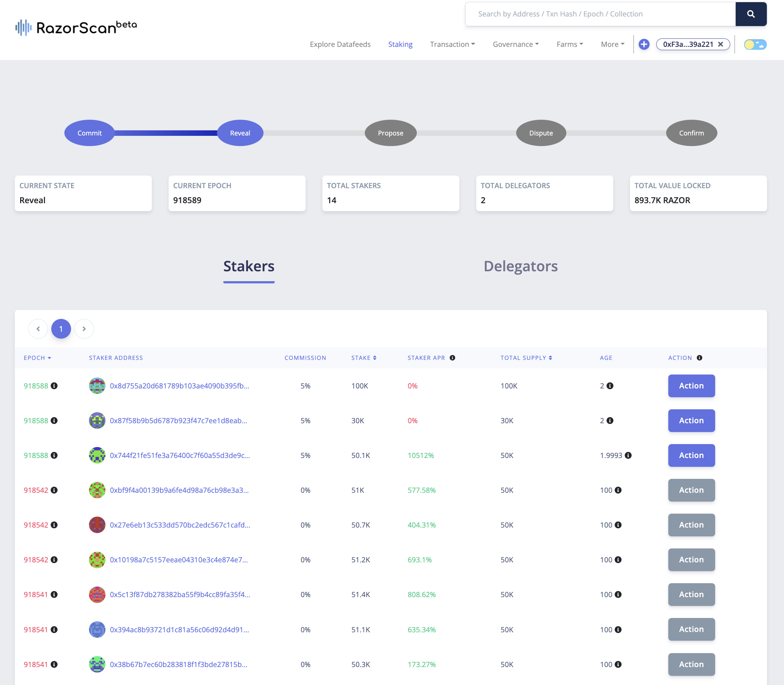Viewport: 784px width, 685px height.
Task: Remove the 0xF3a...39a221 address chip
Action: 721,44
